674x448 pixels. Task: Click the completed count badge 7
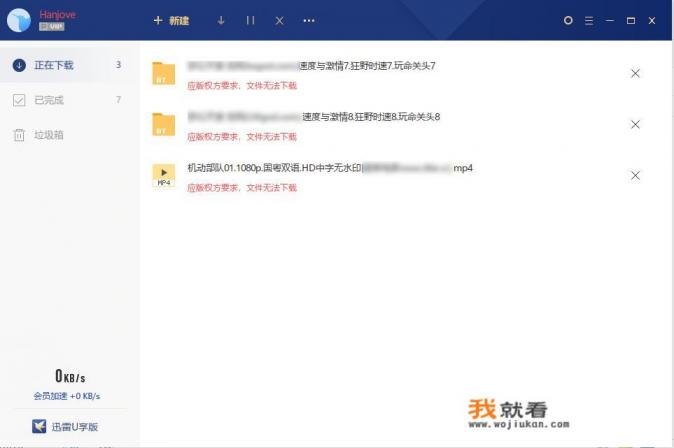[118, 99]
